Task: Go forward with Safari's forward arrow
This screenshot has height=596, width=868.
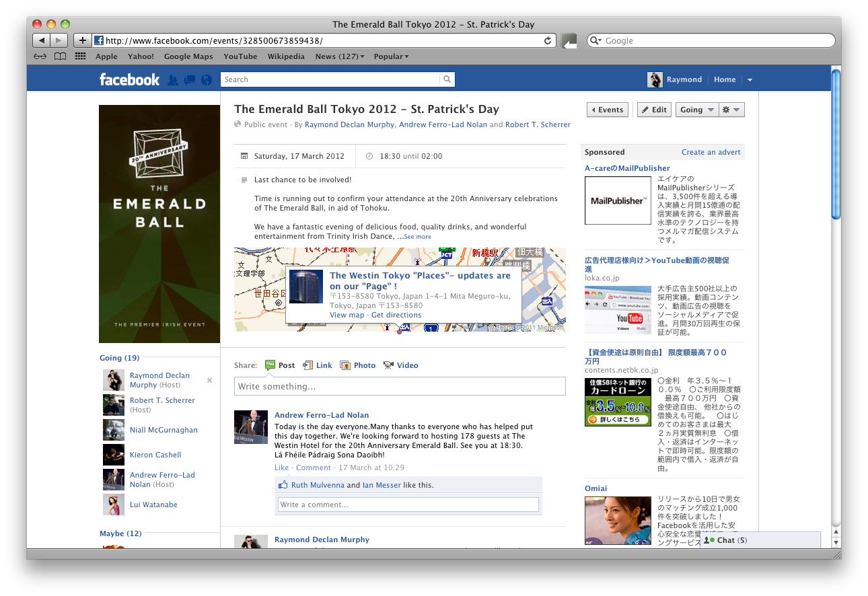Action: 59,40
